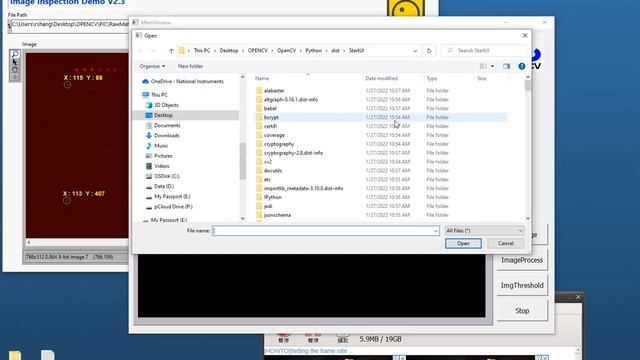
Task: Open Music in navigation pane
Action: click(x=161, y=146)
